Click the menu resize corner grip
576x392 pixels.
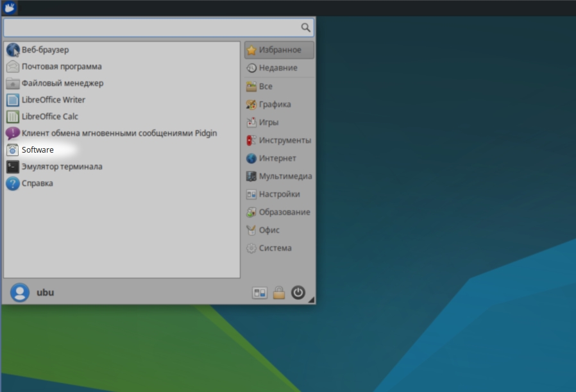[x=312, y=300]
